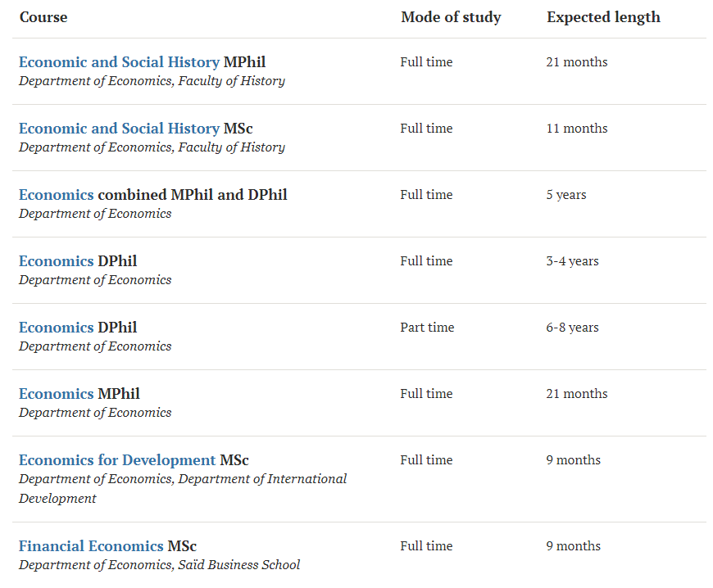The width and height of the screenshot is (713, 588).
Task: Click the 3-4 years expected length cell
Action: (573, 260)
